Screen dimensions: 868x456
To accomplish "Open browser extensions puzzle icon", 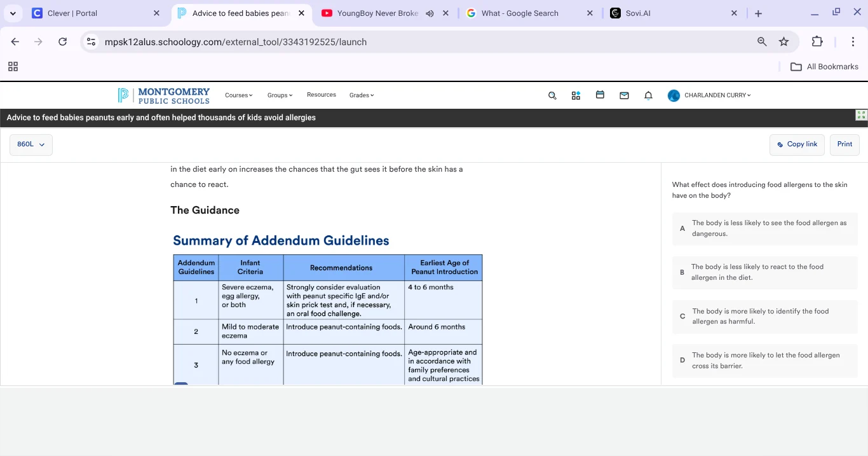I will point(817,42).
